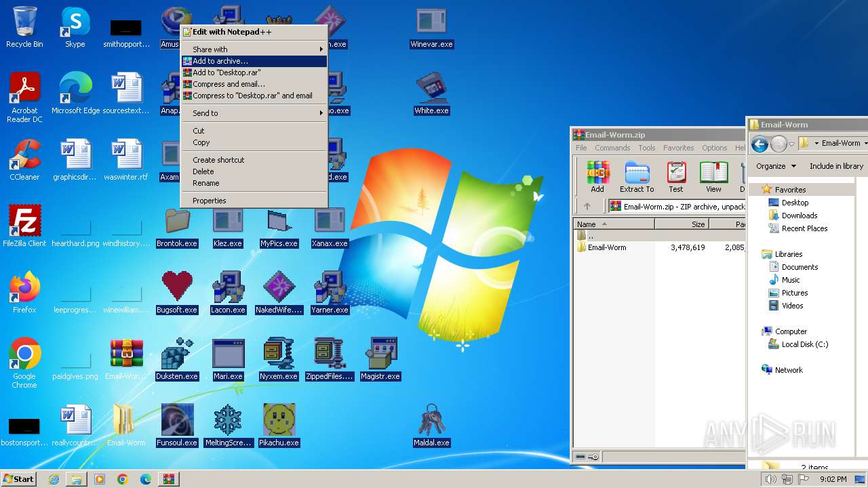The width and height of the screenshot is (868, 488).
Task: Select NakedWife.exe icon
Action: pyautogui.click(x=279, y=293)
